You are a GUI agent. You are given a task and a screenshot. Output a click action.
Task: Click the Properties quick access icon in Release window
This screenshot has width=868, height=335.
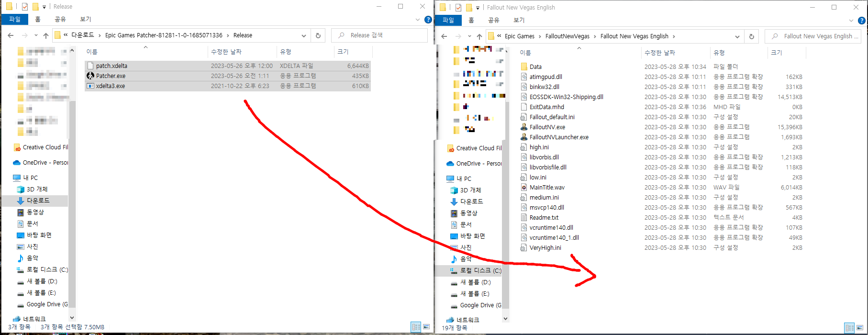point(25,7)
